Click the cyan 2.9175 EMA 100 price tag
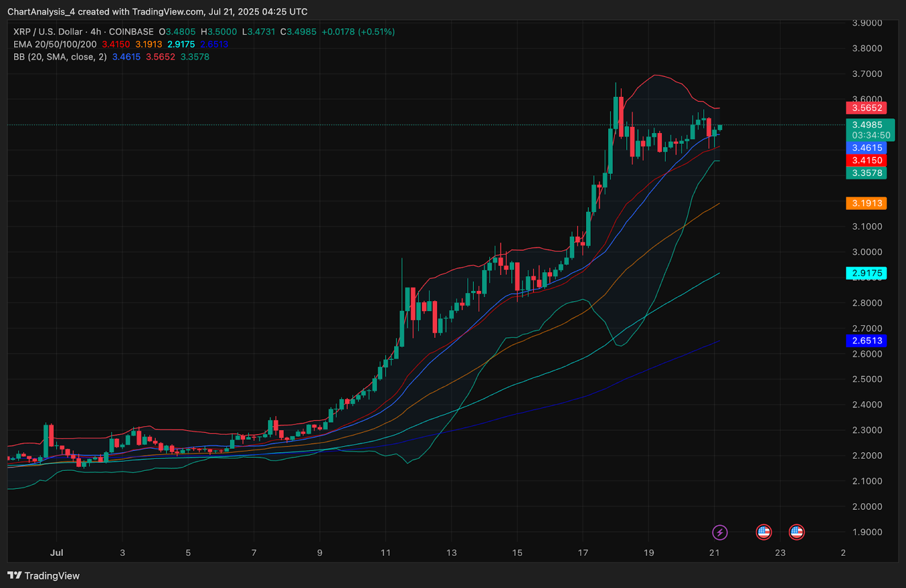The width and height of the screenshot is (906, 588). (866, 273)
